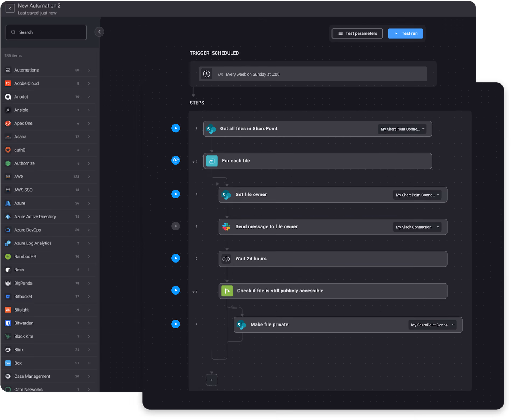Image resolution: width=512 pixels, height=420 pixels.
Task: Click the Asana icon
Action: 8,136
